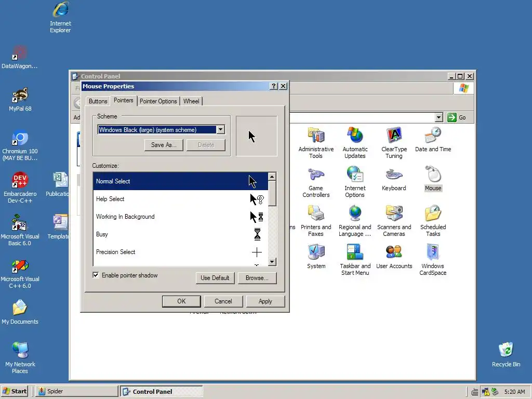
Task: Click the Customize list scroll-up arrow
Action: 272,177
